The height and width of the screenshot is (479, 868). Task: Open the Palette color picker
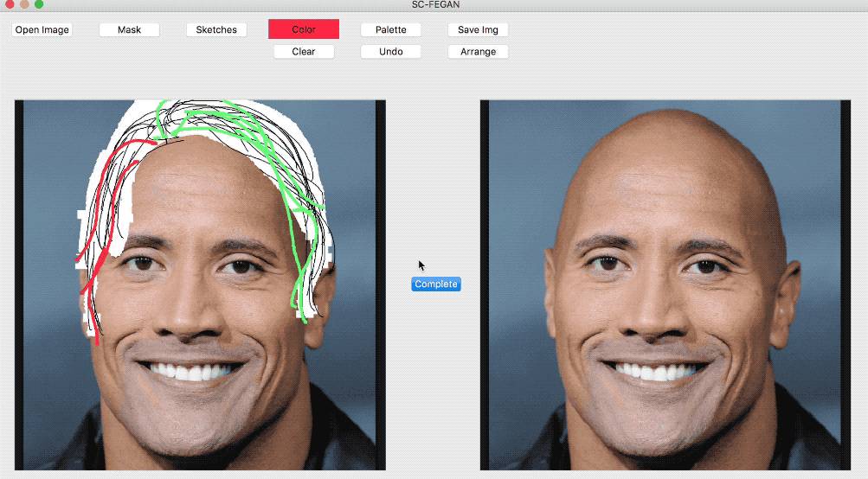coord(391,30)
